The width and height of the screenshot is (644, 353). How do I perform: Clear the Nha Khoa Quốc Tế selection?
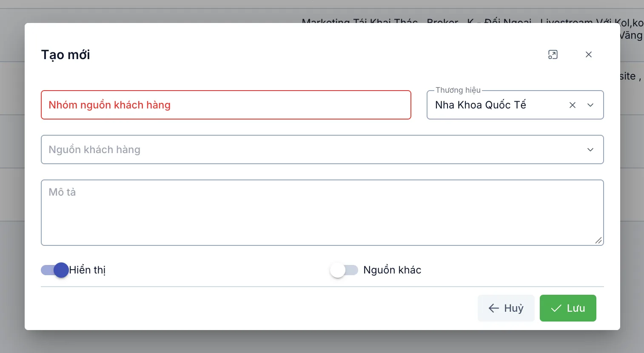[x=573, y=105]
